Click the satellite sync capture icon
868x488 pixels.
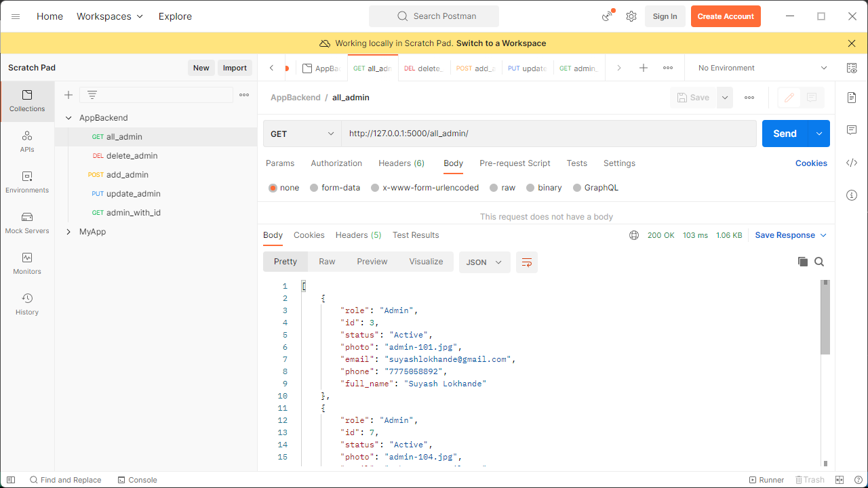pos(608,16)
